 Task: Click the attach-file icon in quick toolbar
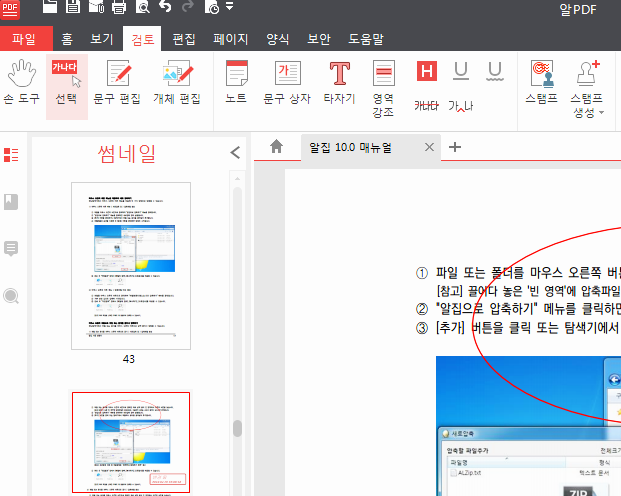click(x=96, y=7)
